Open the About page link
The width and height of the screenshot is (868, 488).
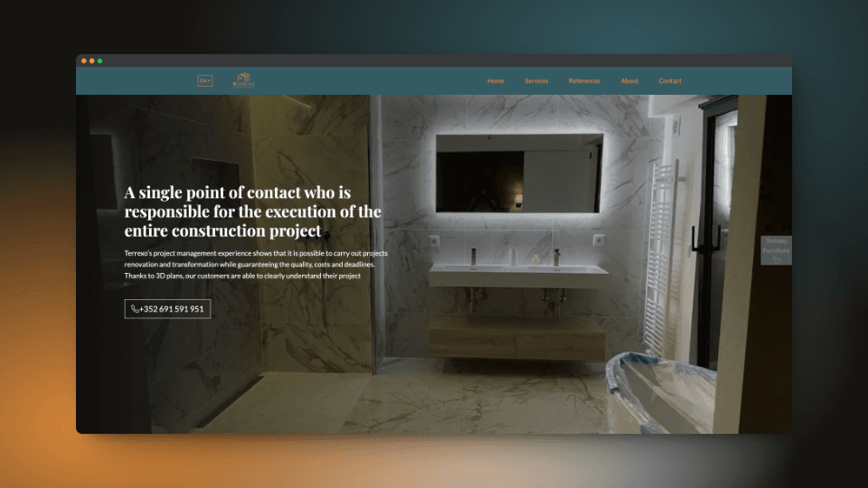coord(629,81)
